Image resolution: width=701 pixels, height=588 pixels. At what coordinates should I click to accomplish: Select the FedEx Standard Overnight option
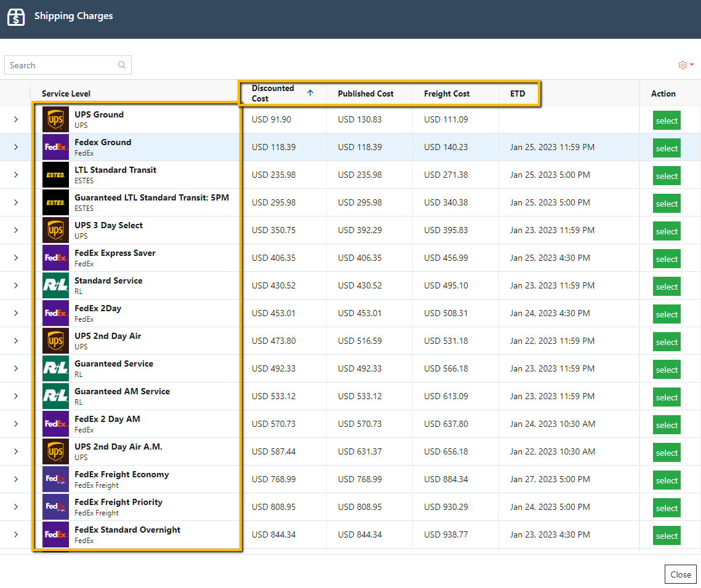pos(667,536)
